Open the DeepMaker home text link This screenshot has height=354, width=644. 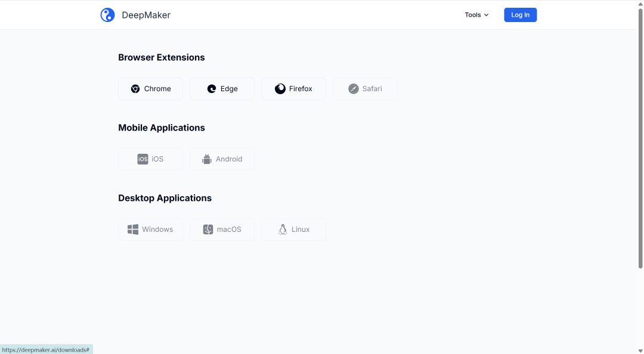pyautogui.click(x=146, y=15)
